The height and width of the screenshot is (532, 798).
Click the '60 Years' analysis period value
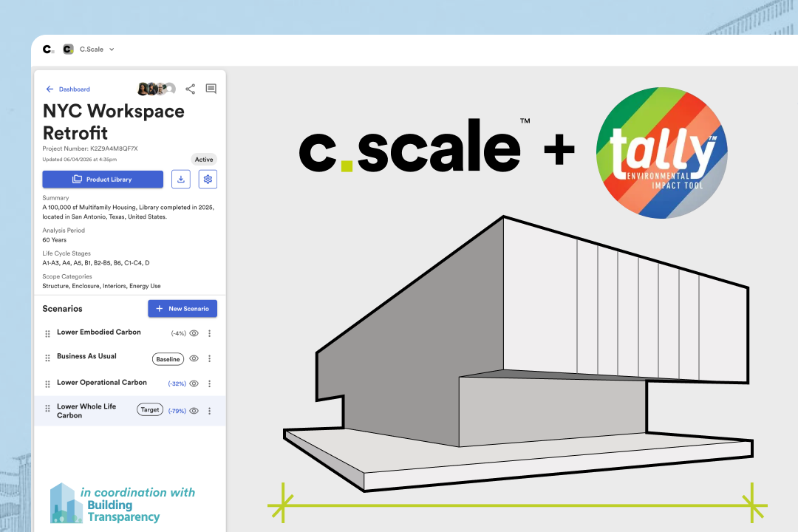pyautogui.click(x=55, y=240)
